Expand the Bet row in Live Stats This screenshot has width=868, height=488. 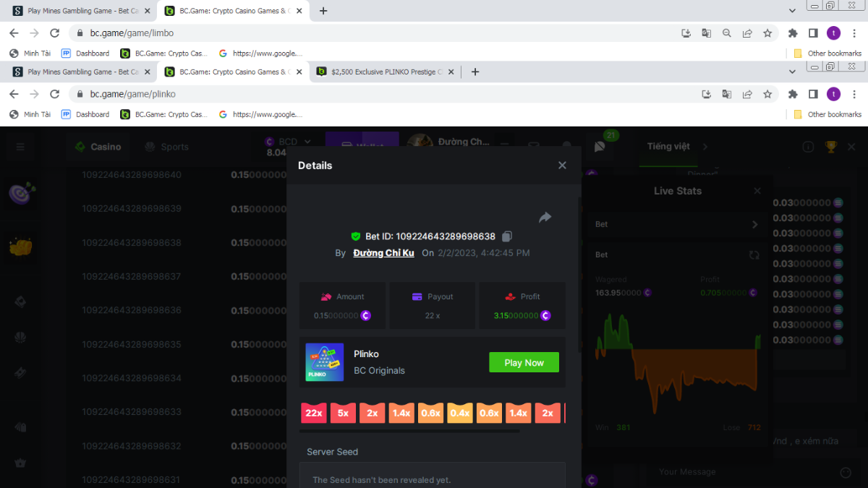[x=754, y=224]
